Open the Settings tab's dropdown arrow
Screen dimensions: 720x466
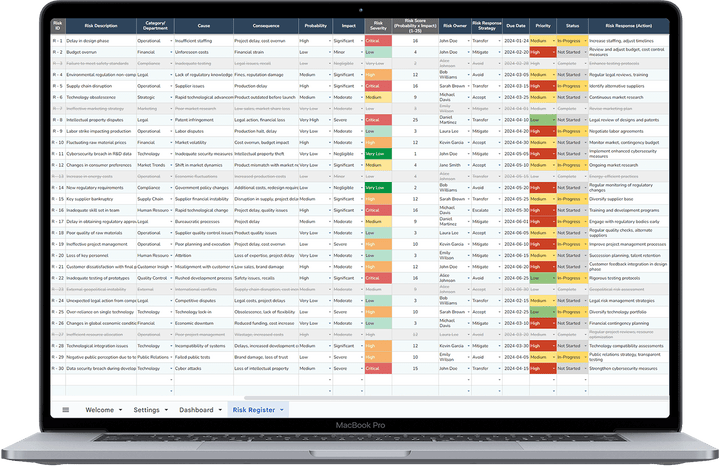coord(166,410)
